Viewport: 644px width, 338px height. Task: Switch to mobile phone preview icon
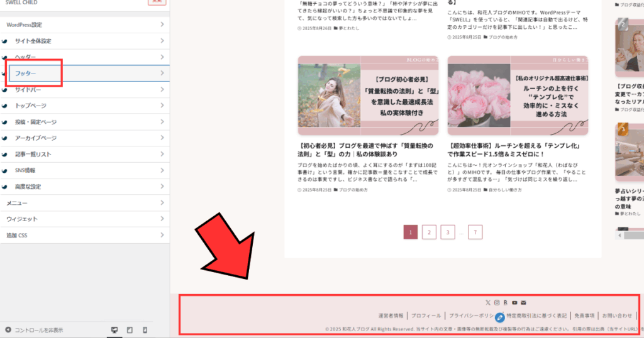coord(145,330)
